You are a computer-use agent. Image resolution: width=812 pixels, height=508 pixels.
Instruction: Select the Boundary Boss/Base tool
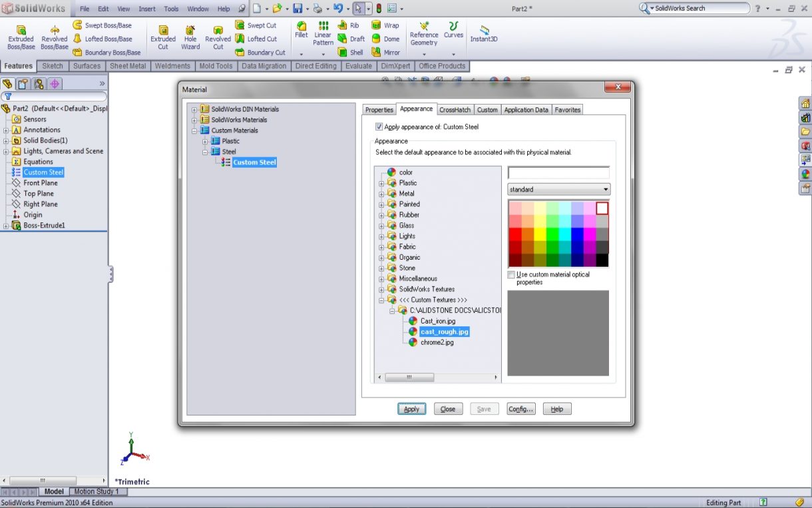106,52
